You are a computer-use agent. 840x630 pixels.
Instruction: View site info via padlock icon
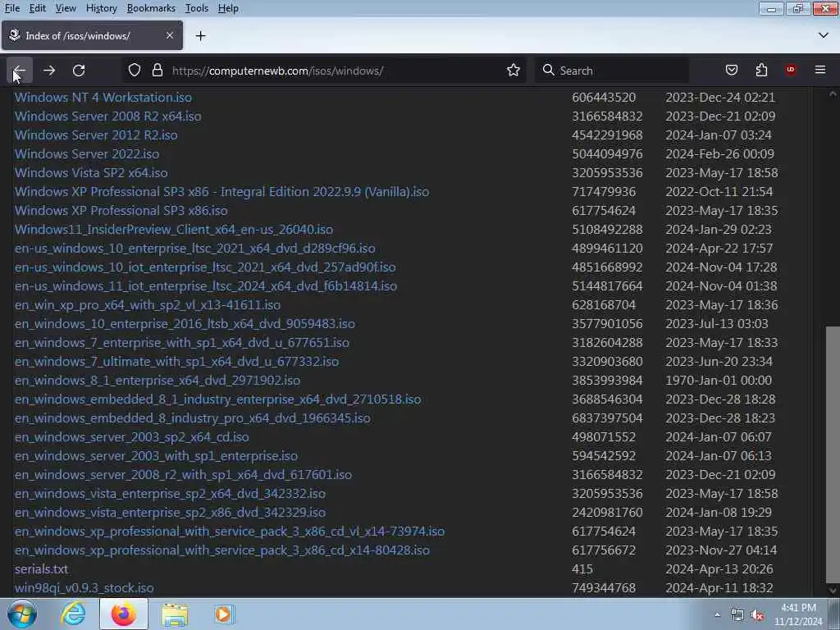tap(157, 71)
